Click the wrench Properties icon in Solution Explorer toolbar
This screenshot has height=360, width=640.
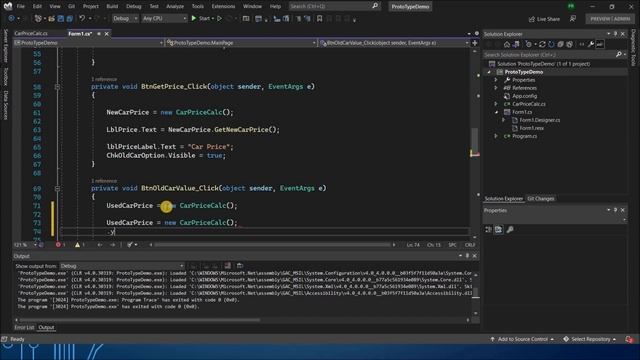pos(591,44)
